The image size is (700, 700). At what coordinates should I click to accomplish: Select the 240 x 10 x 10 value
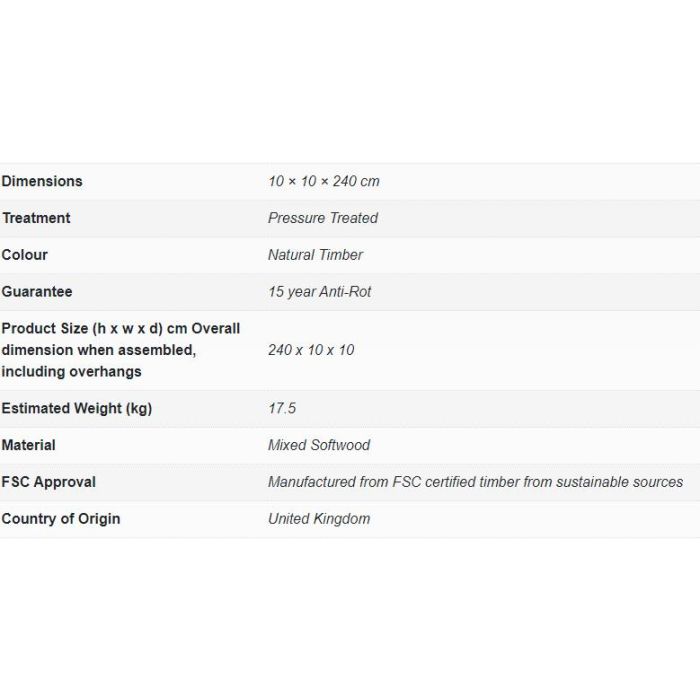pos(311,350)
